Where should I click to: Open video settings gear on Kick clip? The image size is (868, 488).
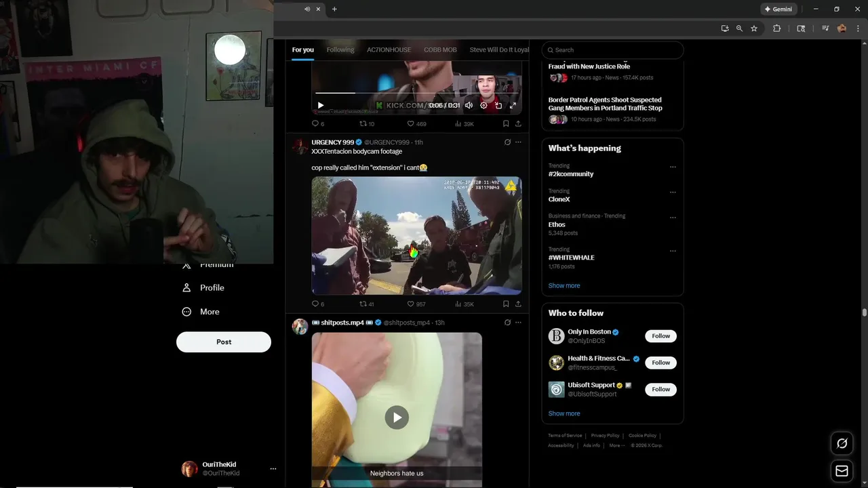(484, 106)
